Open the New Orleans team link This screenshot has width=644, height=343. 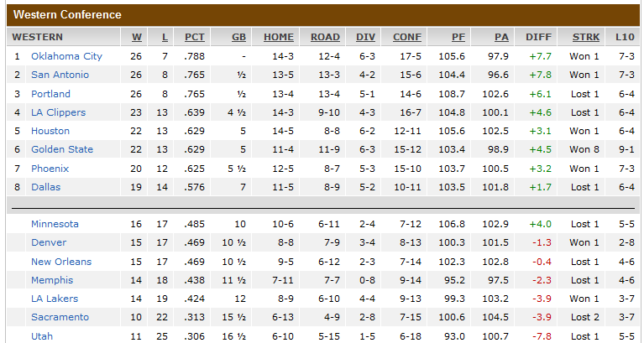[61, 262]
